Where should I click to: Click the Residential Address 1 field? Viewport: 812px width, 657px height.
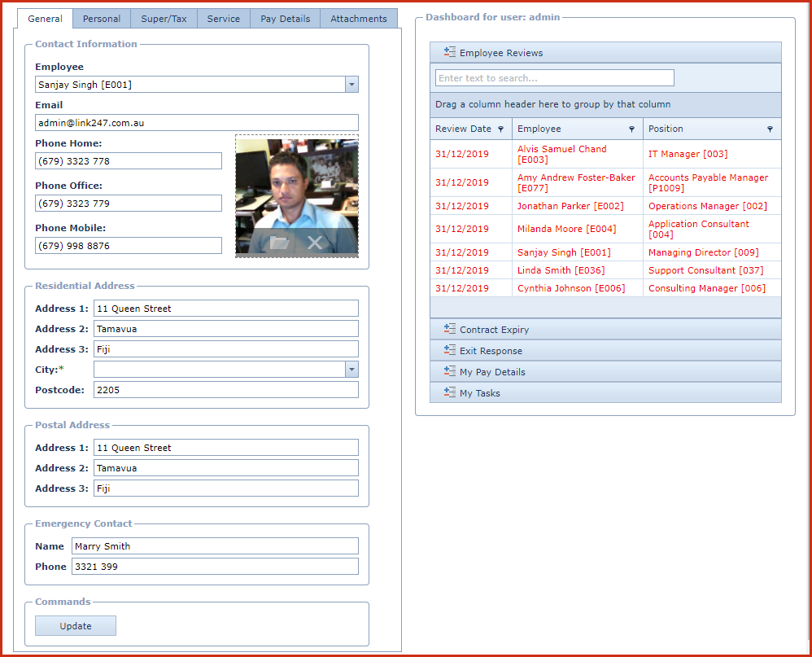[226, 309]
